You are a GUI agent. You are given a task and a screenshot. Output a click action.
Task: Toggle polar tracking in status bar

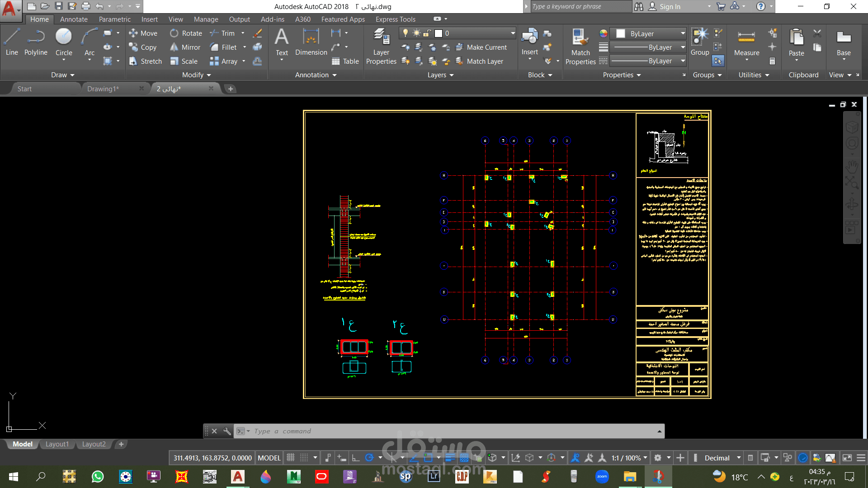369,458
